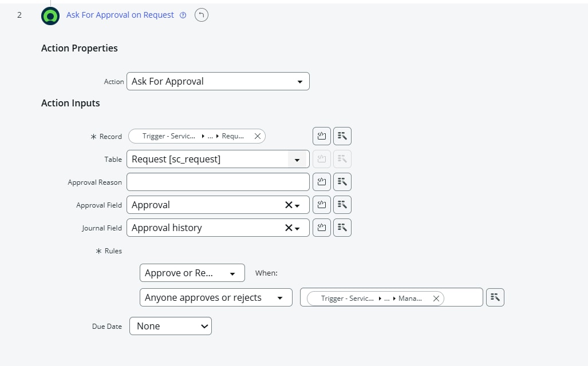
Task: Open the Approve or Reject rule dropdown
Action: point(192,273)
